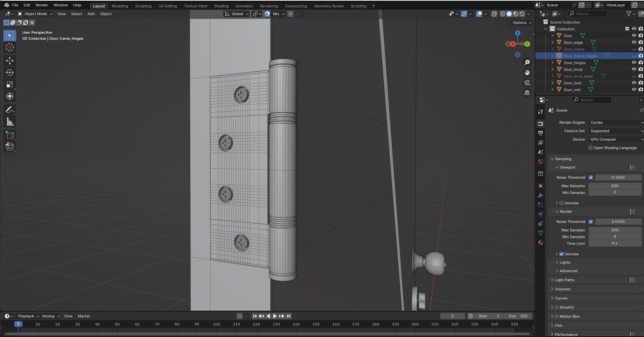Open the Material properties tab
Screen dimensions: 644x337
pyautogui.click(x=541, y=243)
